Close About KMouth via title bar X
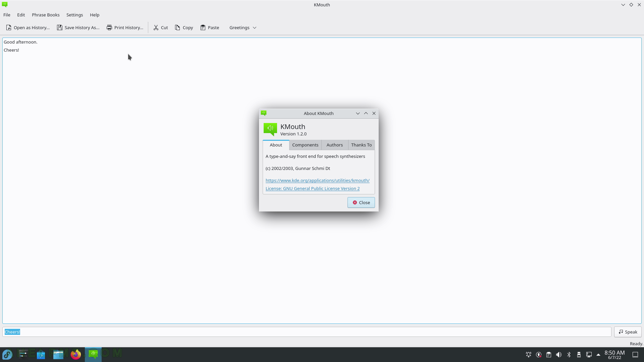Viewport: 644px width, 362px height. tap(374, 113)
